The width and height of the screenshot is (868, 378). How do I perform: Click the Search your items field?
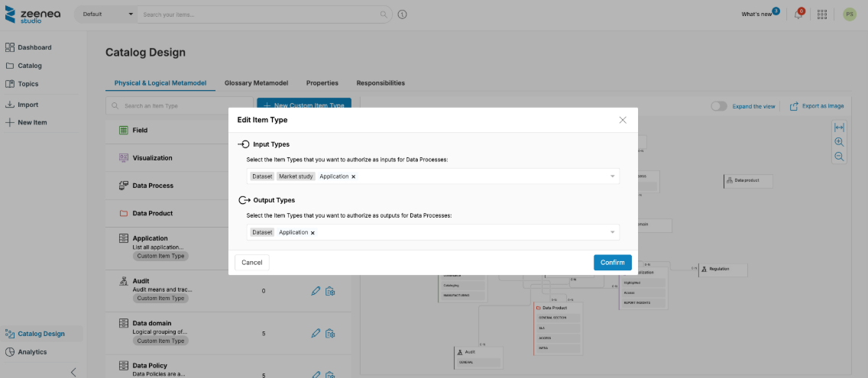[x=260, y=15]
